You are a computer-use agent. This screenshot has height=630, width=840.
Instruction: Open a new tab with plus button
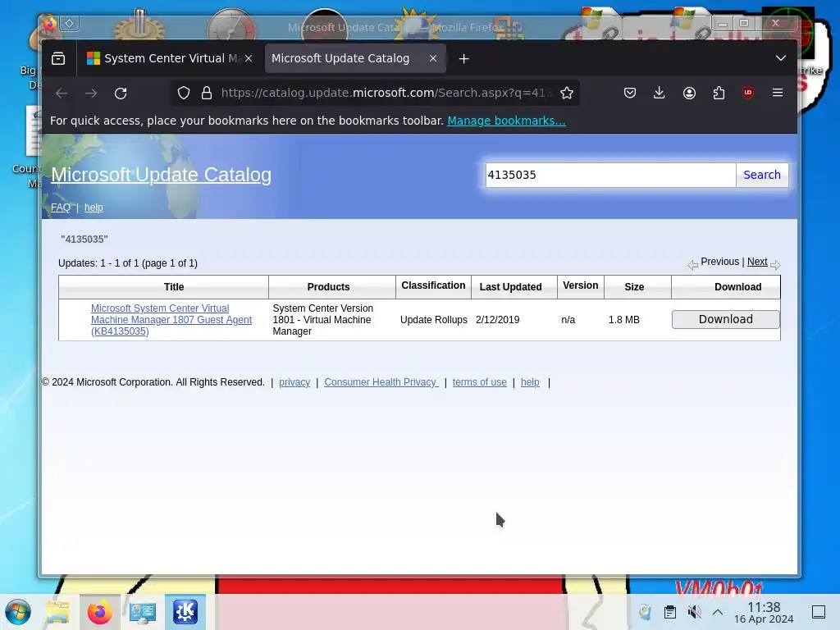point(464,58)
